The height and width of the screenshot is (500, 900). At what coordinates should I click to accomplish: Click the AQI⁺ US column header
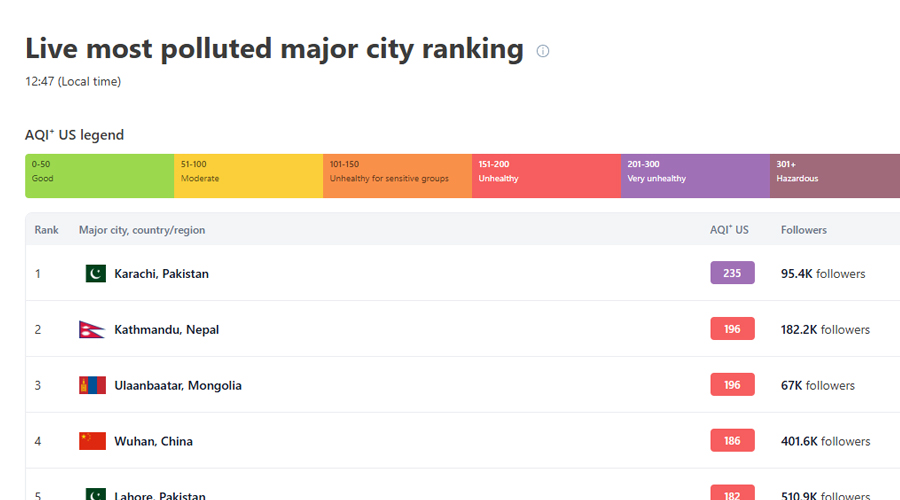click(x=729, y=230)
